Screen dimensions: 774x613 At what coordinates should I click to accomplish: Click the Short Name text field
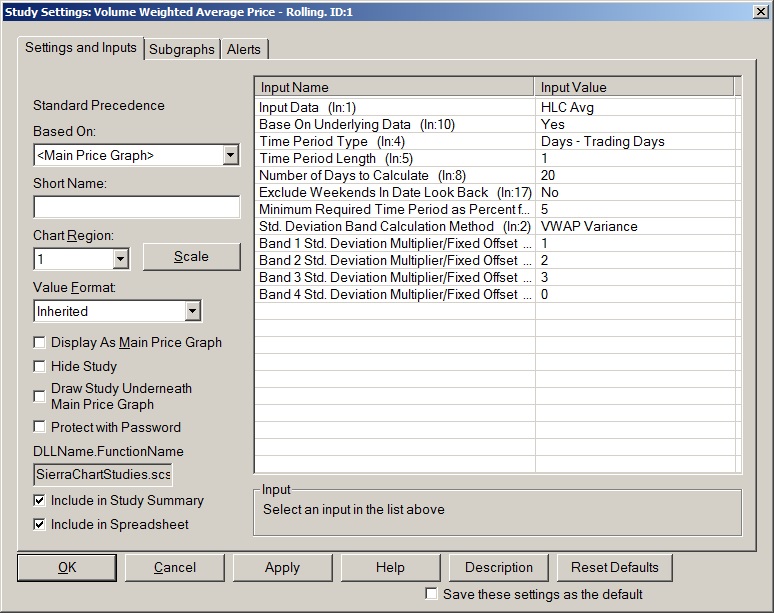[137, 207]
